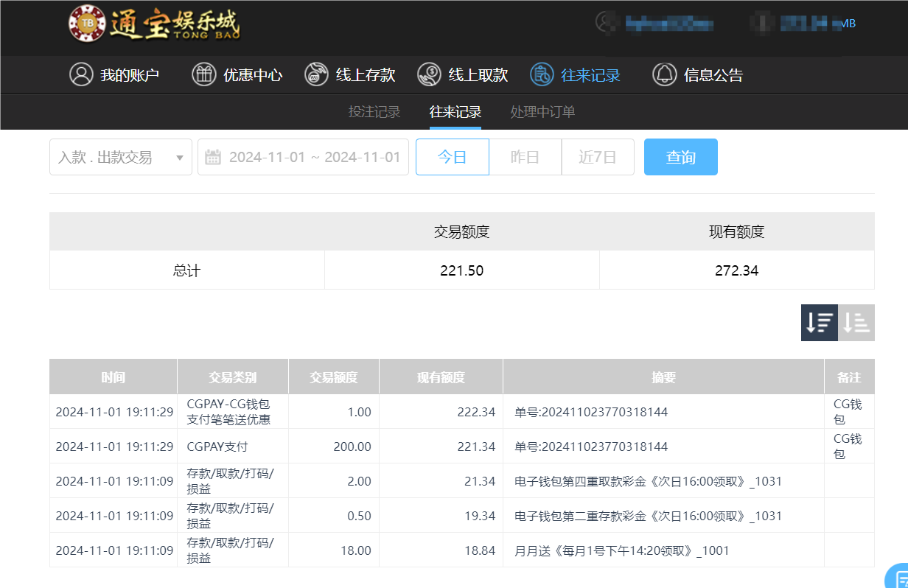Open the 处理中订单 tab
This screenshot has width=908, height=588.
[x=542, y=111]
